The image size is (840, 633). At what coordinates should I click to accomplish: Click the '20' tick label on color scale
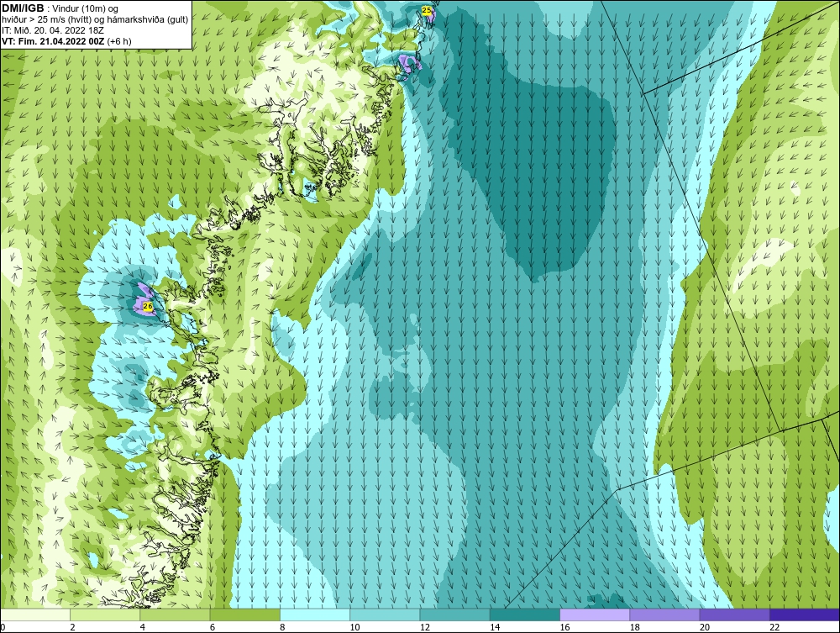[x=705, y=628]
